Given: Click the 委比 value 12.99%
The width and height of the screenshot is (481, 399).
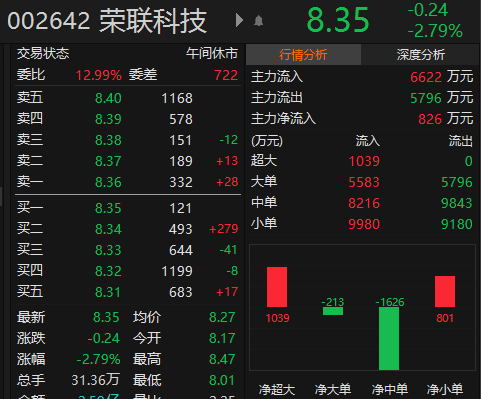Looking at the screenshot, I should tap(99, 75).
